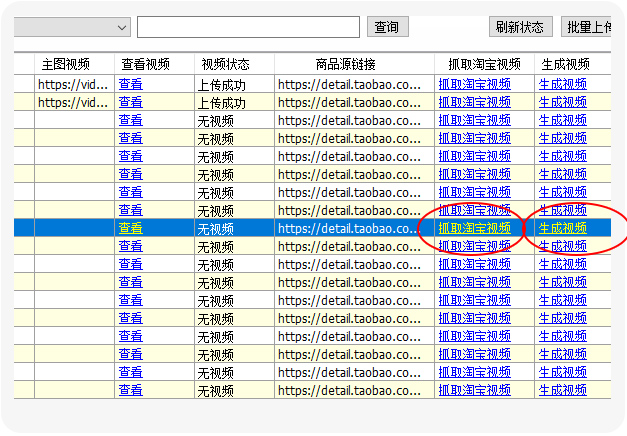Screen dimensions: 627x436
Task: Click second row's taobao source link cell
Action: pyautogui.click(x=354, y=102)
